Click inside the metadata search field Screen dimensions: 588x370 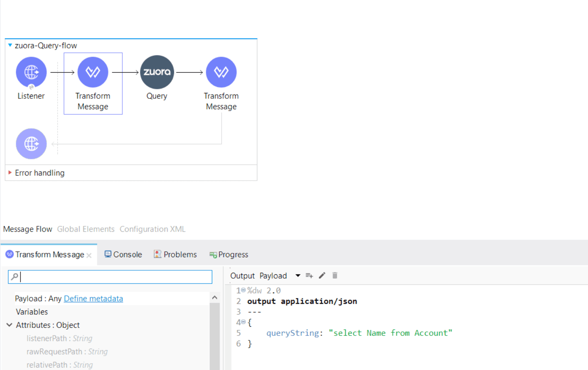[110, 277]
